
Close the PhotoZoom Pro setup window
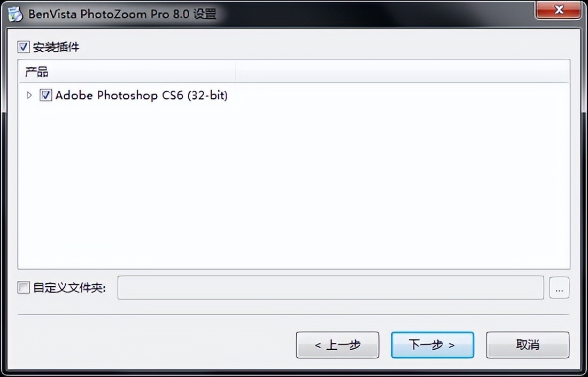(559, 10)
